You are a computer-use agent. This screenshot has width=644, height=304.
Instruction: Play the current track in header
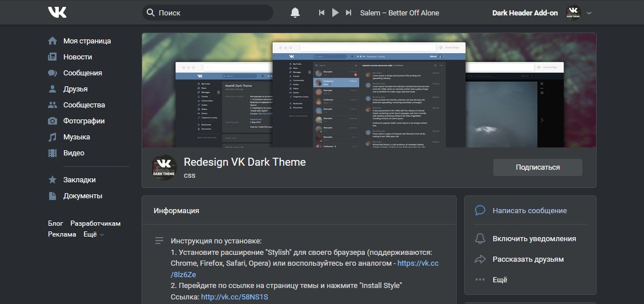[335, 13]
